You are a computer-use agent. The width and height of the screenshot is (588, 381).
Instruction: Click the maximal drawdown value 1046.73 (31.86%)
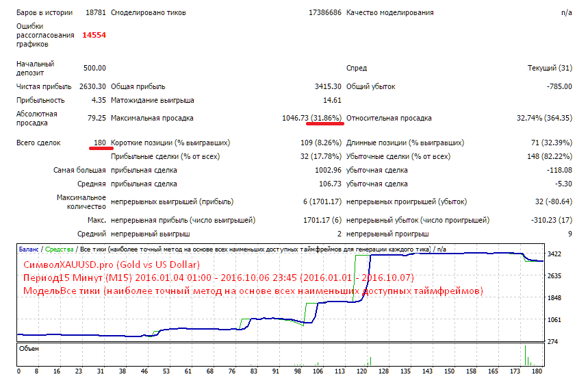311,118
